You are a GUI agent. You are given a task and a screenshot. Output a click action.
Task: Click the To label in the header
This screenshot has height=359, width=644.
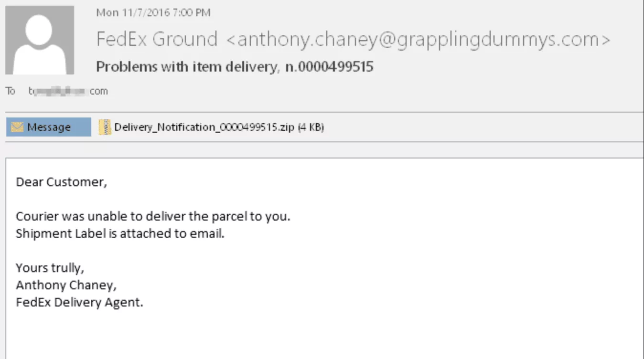(x=10, y=91)
